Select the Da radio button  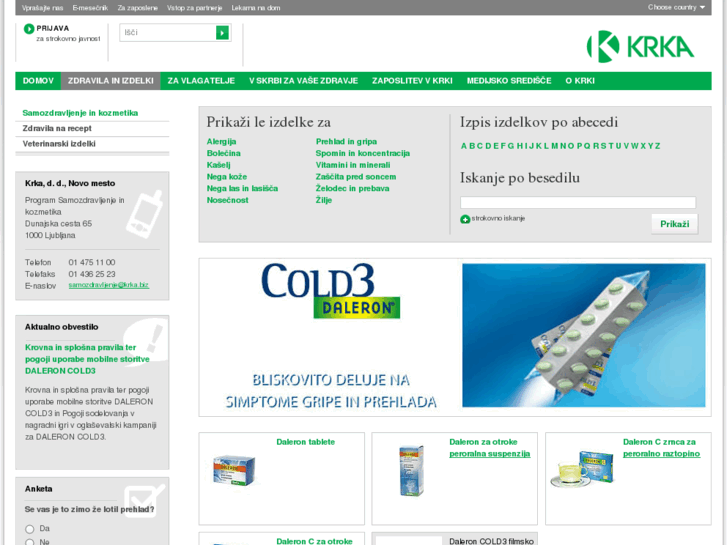click(x=30, y=529)
